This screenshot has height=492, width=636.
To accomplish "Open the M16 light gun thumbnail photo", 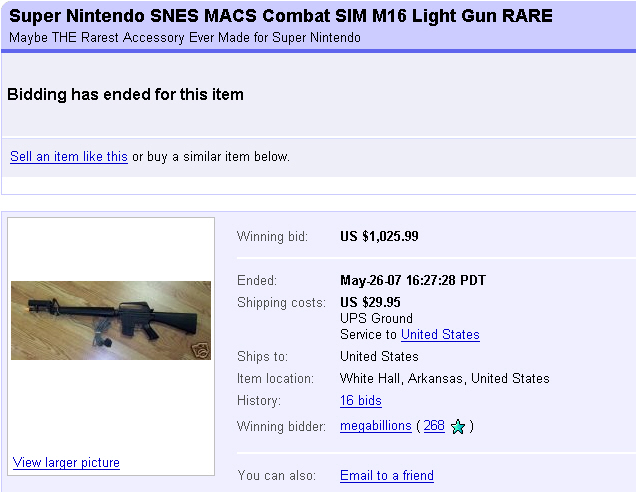I will point(111,320).
